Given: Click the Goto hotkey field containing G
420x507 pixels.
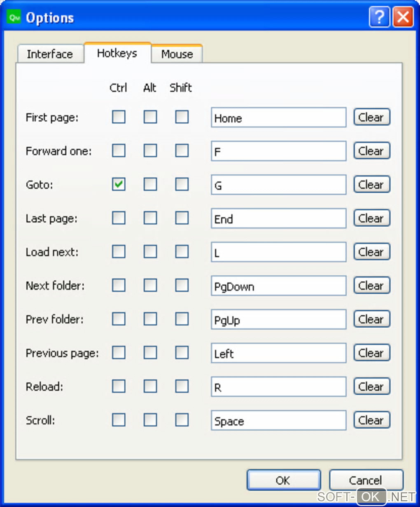Looking at the screenshot, I should pos(278,185).
